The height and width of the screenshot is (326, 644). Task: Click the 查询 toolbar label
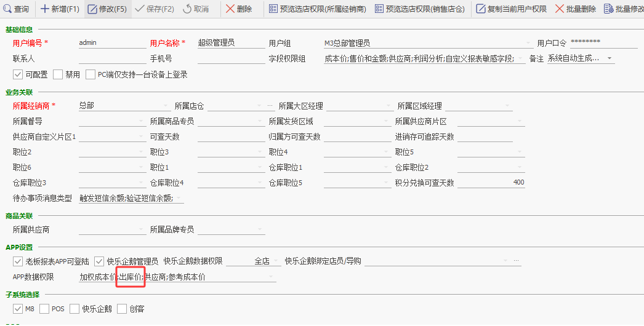tap(22, 9)
